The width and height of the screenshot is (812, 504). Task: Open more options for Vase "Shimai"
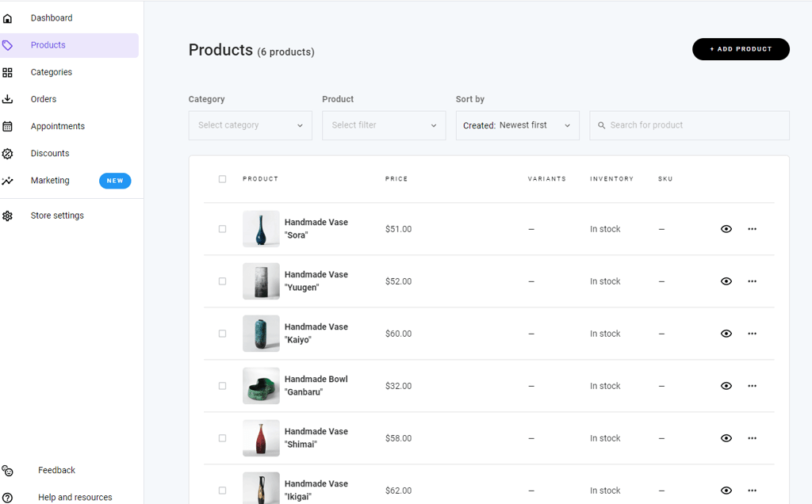pos(752,437)
